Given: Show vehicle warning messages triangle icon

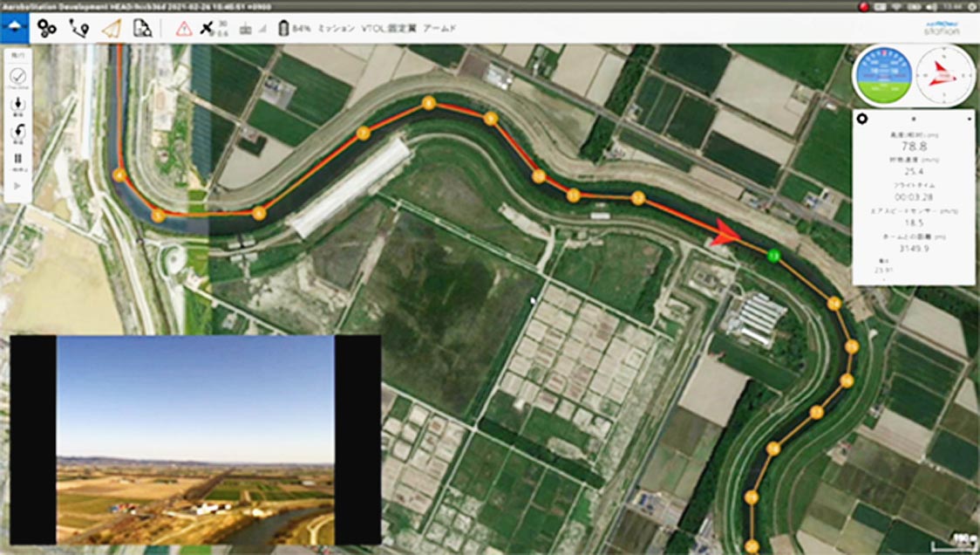Looking at the screenshot, I should coord(184,29).
